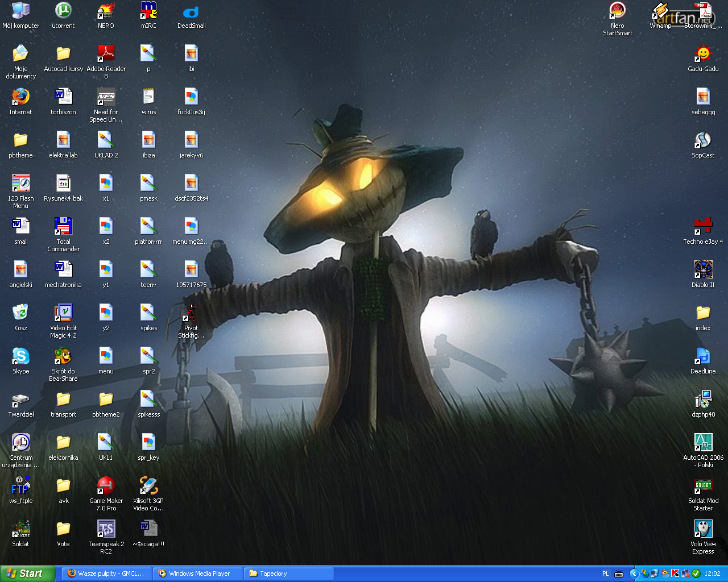The width and height of the screenshot is (728, 582).
Task: Select the Kosz recycle bin icon
Action: (x=20, y=313)
